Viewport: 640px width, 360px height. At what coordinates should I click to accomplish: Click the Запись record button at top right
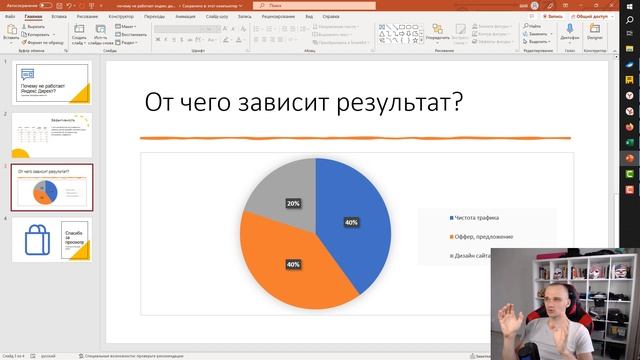pos(553,16)
